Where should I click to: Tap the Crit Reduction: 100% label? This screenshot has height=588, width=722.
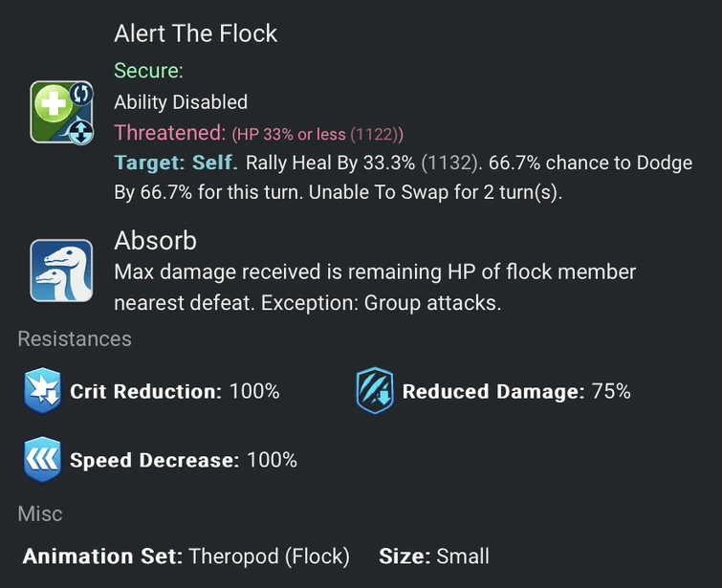pyautogui.click(x=174, y=391)
